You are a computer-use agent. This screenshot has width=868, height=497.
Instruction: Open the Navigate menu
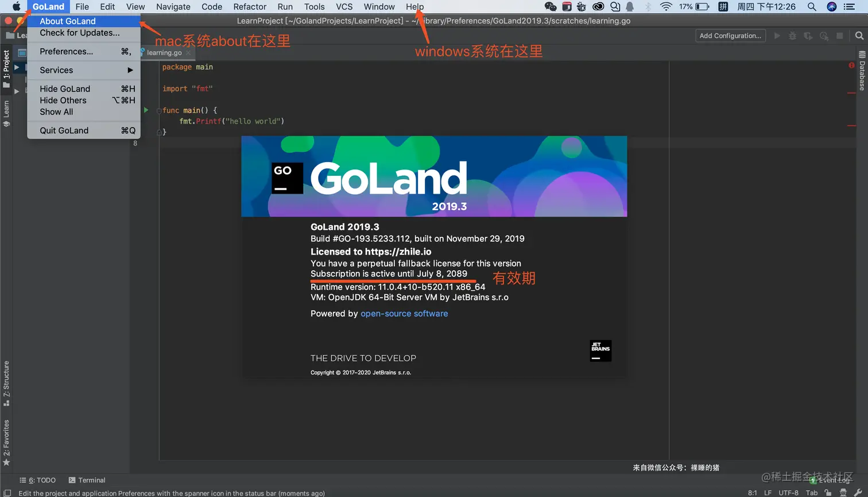coord(173,7)
